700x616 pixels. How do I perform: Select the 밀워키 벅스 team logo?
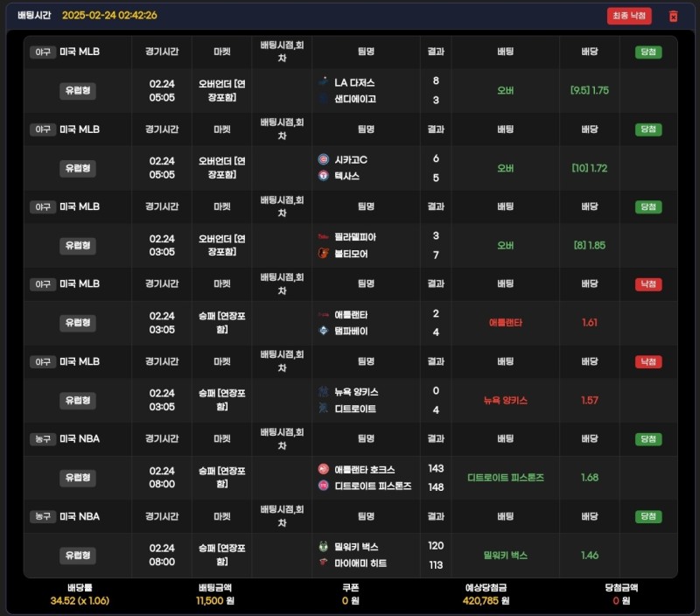tap(324, 546)
